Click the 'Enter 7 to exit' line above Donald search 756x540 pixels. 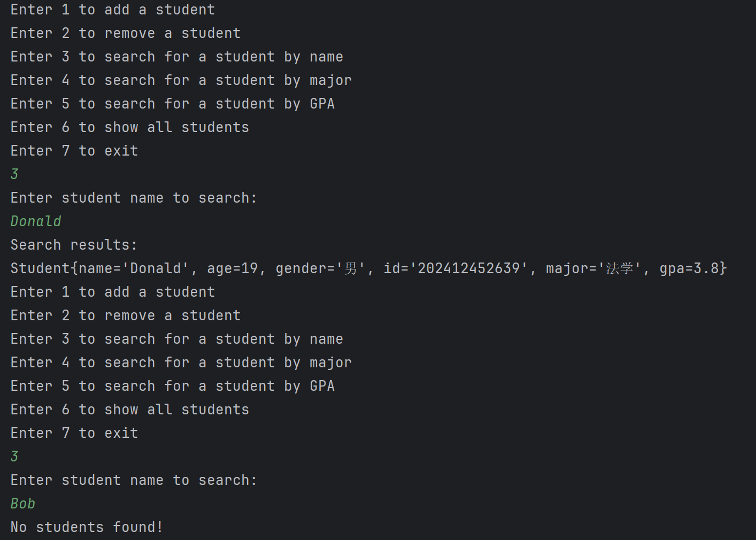74,151
